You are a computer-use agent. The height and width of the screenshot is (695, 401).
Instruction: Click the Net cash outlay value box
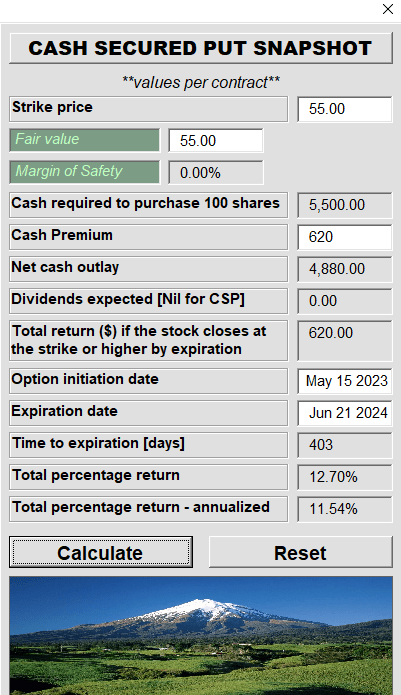pos(345,269)
